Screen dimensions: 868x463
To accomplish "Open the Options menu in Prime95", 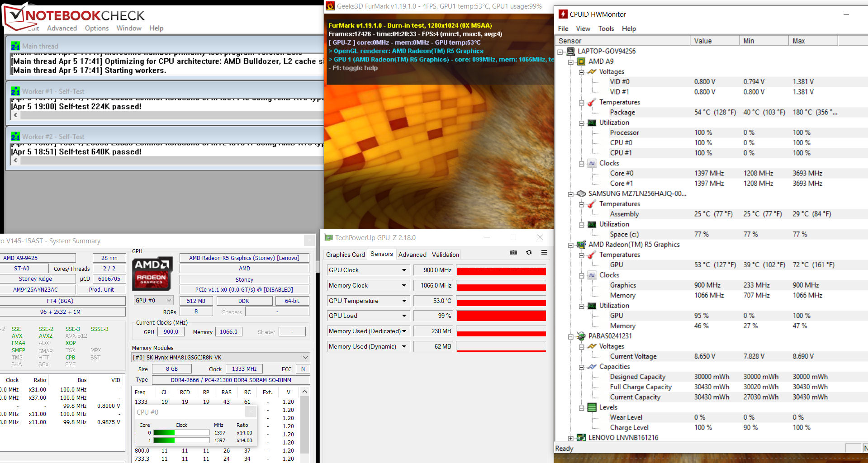I will click(x=97, y=28).
